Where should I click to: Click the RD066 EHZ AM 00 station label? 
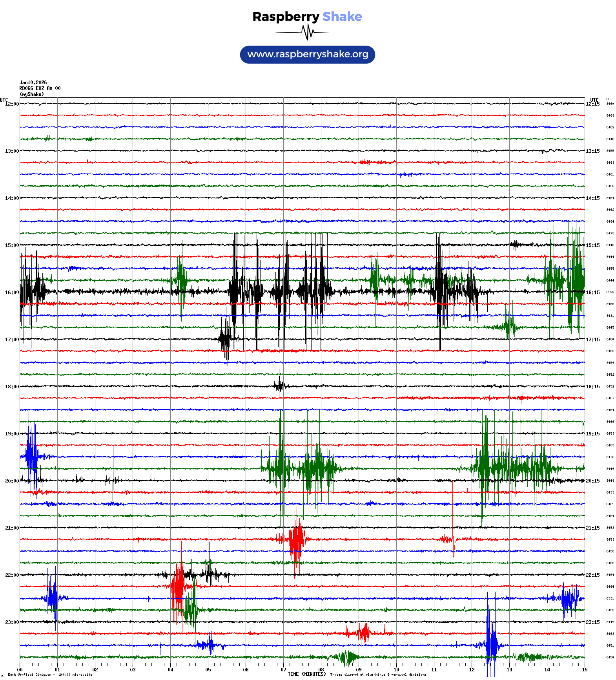[40, 88]
